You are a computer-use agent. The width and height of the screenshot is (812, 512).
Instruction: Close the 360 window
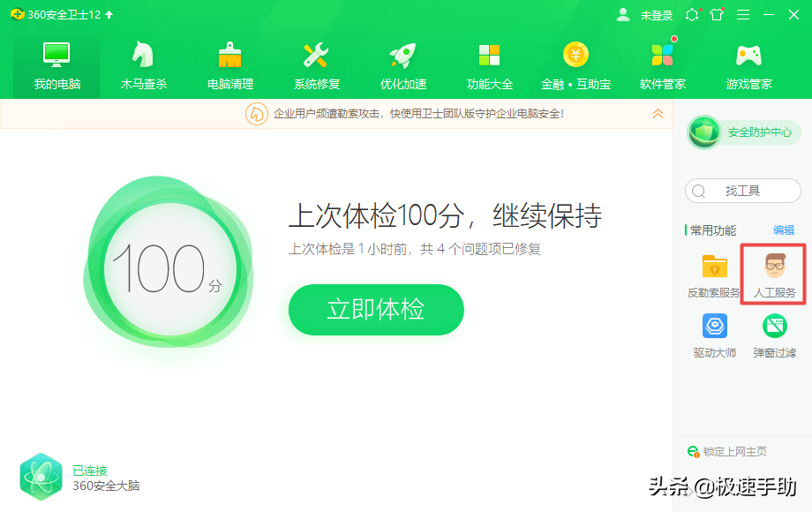click(793, 14)
